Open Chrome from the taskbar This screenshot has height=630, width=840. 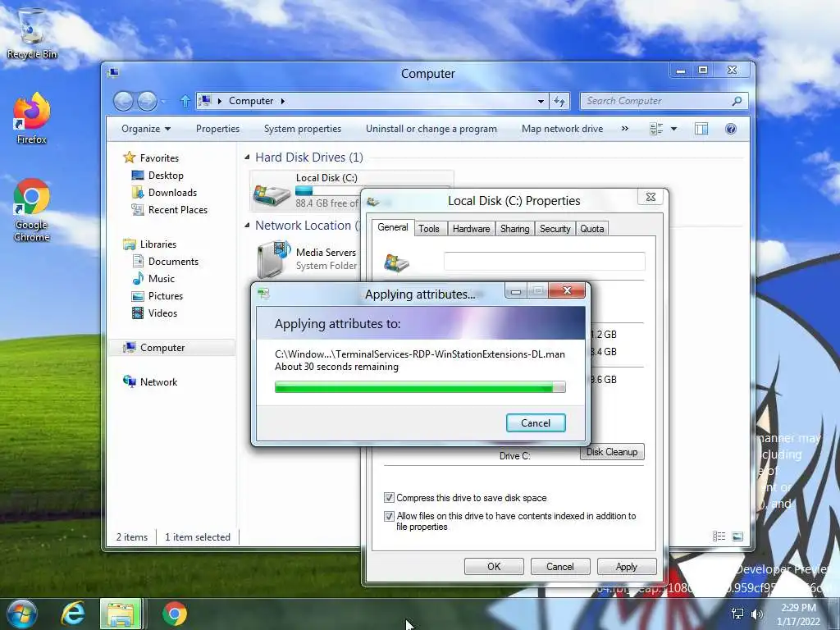click(174, 614)
